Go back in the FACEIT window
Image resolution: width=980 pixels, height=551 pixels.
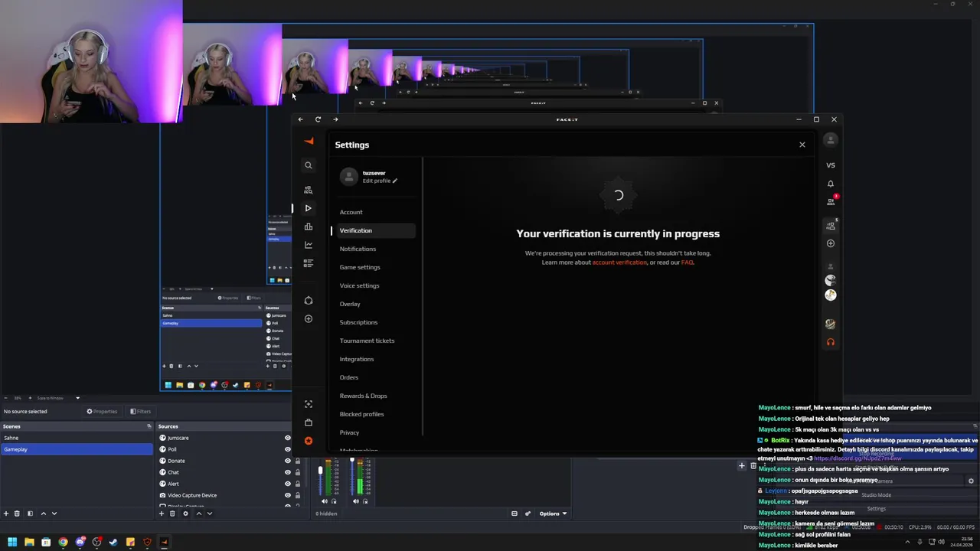[300, 119]
